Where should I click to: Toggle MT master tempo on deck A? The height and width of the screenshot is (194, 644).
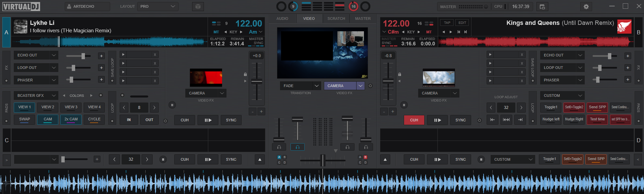pos(216,32)
